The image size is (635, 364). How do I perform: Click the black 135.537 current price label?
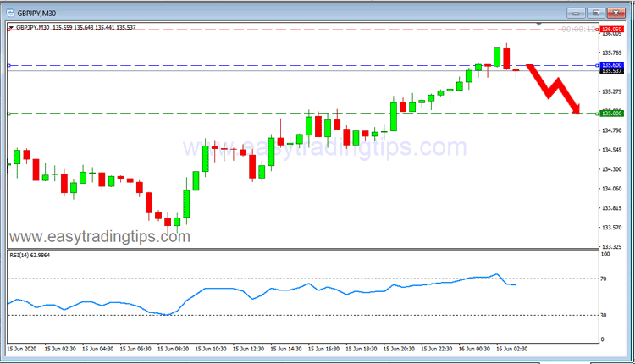[611, 71]
